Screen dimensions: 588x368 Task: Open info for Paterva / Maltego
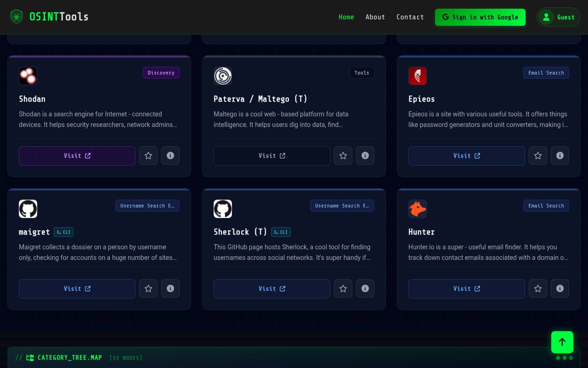365,155
